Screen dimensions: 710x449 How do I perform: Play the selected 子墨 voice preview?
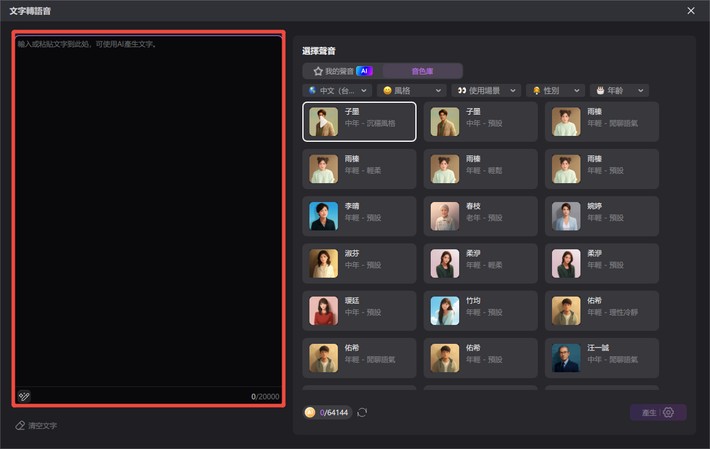(323, 122)
